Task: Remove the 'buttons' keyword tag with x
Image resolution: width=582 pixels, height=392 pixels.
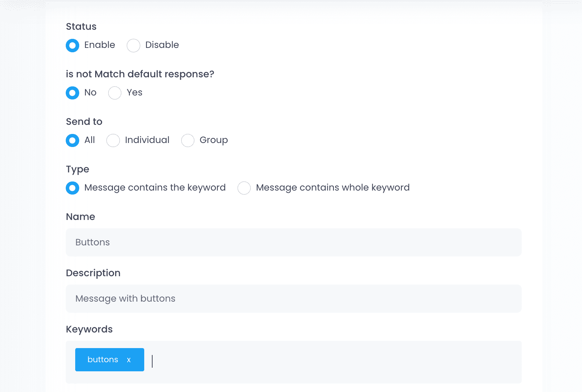Action: click(129, 360)
